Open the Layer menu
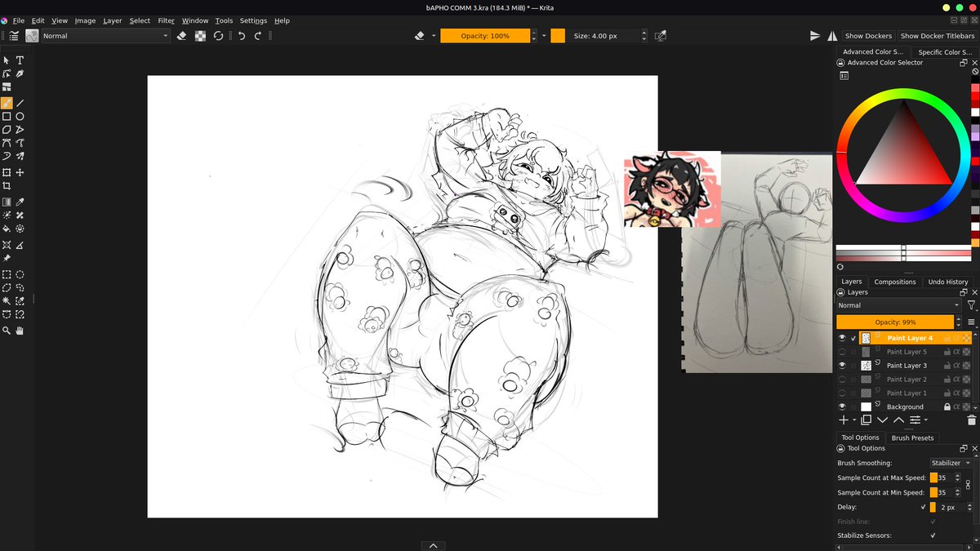The width and height of the screenshot is (980, 551). pyautogui.click(x=113, y=20)
